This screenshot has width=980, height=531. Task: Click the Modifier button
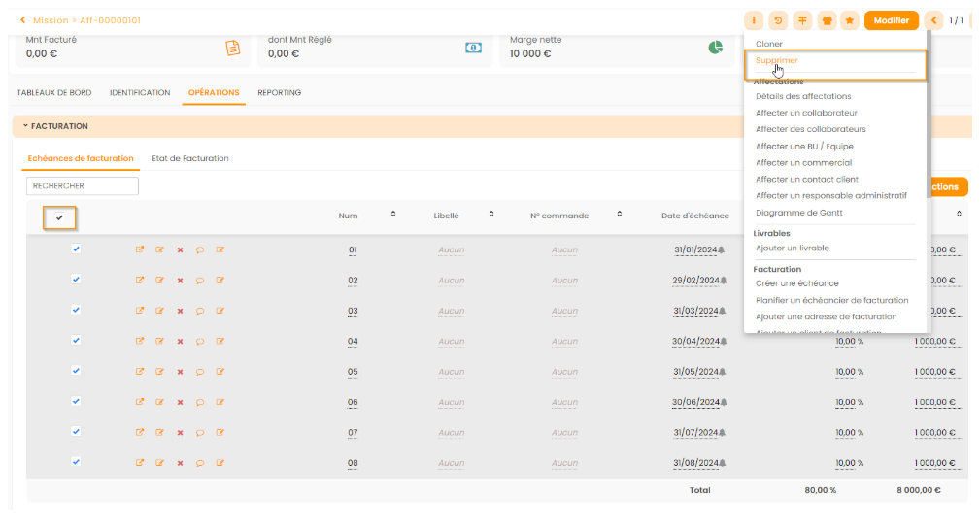click(x=891, y=20)
